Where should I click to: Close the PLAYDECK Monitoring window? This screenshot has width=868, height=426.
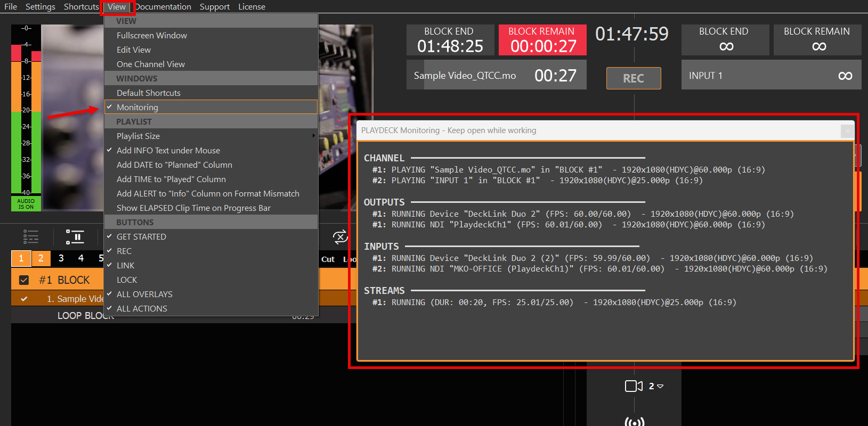click(847, 130)
